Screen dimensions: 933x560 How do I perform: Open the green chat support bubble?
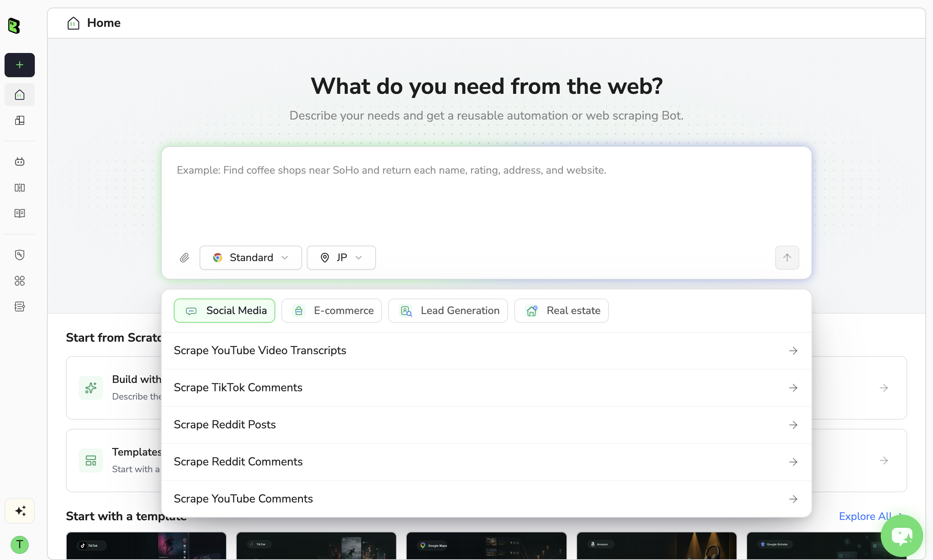[902, 536]
